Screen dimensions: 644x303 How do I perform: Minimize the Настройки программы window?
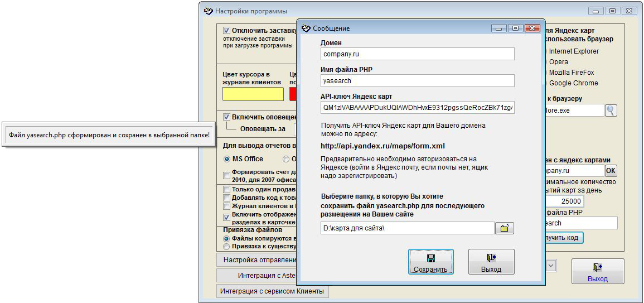click(x=597, y=10)
